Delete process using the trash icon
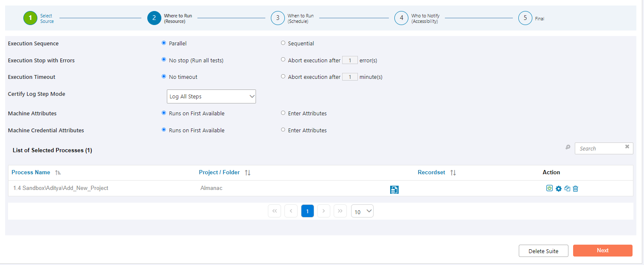The height and width of the screenshot is (265, 644). click(575, 189)
